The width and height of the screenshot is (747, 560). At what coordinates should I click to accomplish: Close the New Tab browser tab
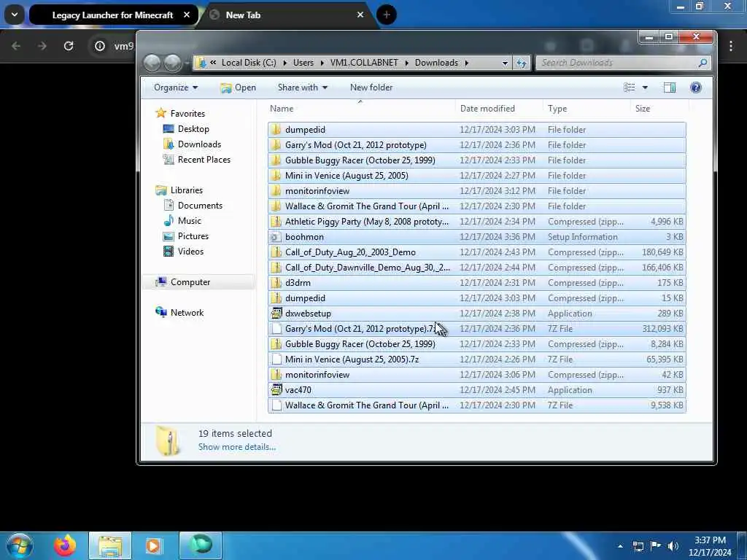[360, 15]
